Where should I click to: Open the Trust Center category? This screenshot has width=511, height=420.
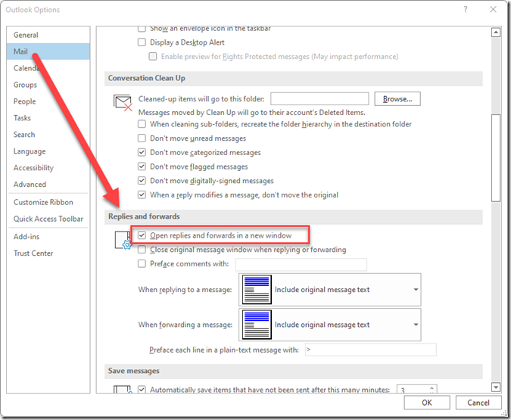tap(48, 254)
